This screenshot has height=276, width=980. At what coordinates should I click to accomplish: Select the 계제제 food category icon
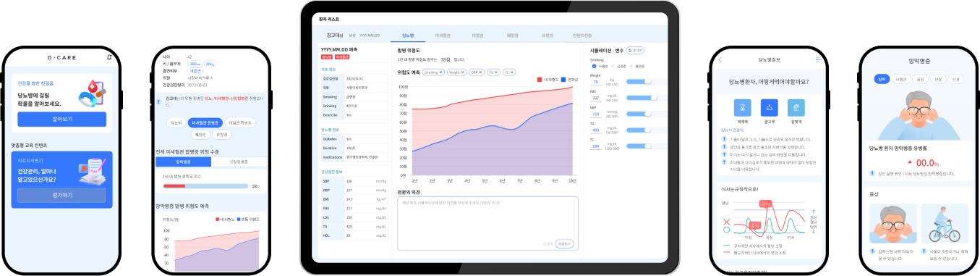743,109
